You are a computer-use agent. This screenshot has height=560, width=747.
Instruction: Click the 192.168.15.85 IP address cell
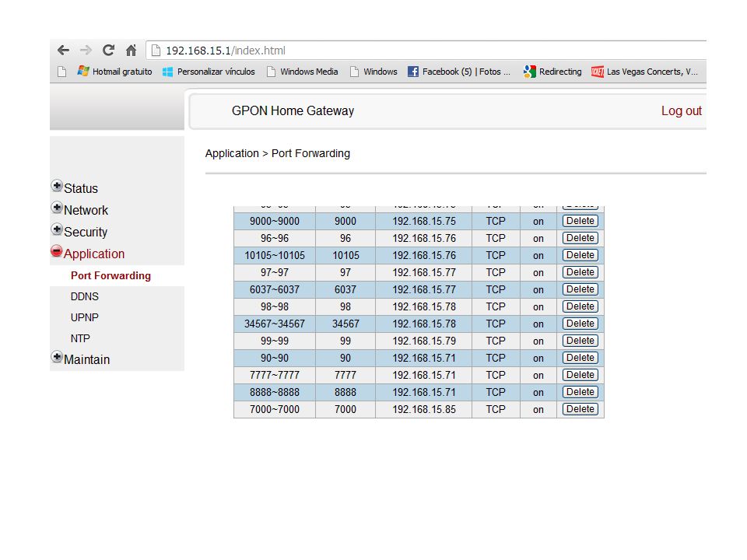click(424, 410)
